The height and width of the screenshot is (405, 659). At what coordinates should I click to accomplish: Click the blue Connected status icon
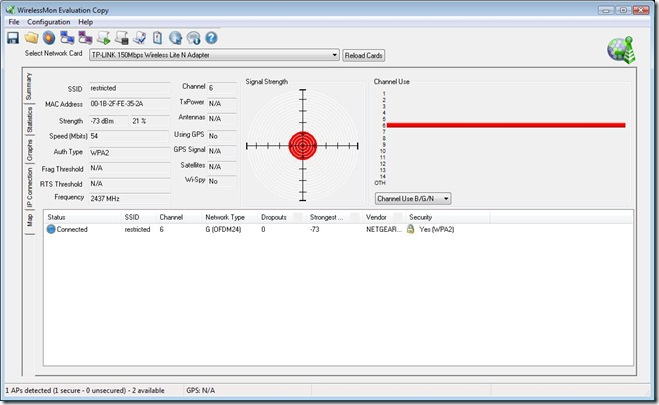pyautogui.click(x=52, y=229)
